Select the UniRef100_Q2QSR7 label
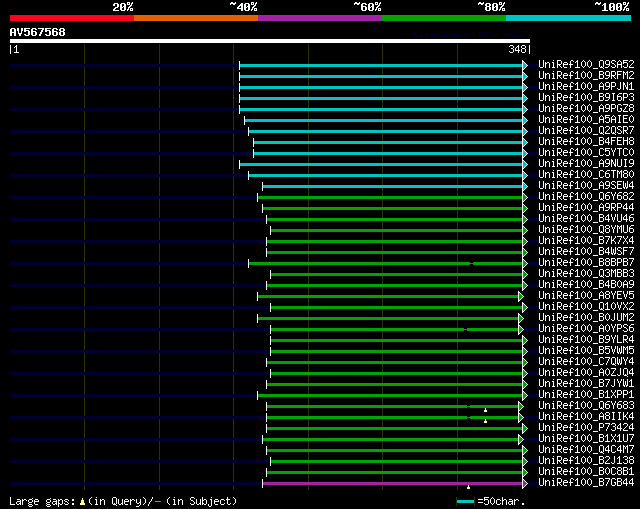The width and height of the screenshot is (640, 509). pos(586,130)
